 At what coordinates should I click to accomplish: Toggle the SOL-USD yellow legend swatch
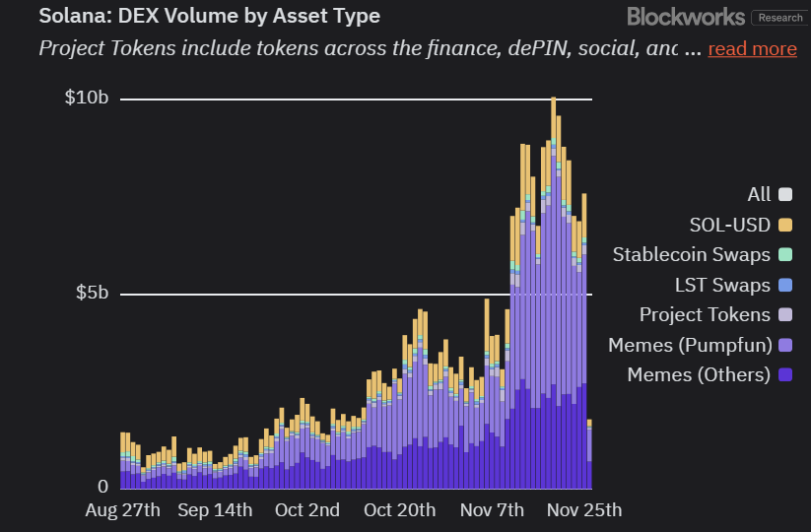click(x=785, y=225)
